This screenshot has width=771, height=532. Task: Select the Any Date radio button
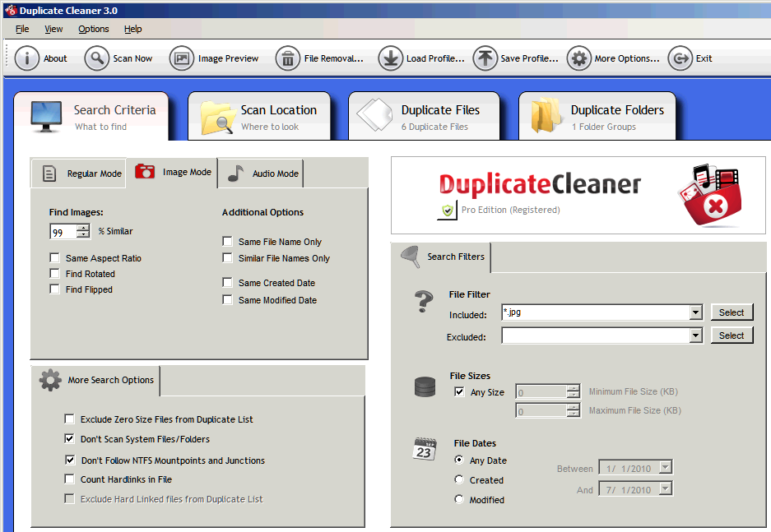[459, 460]
